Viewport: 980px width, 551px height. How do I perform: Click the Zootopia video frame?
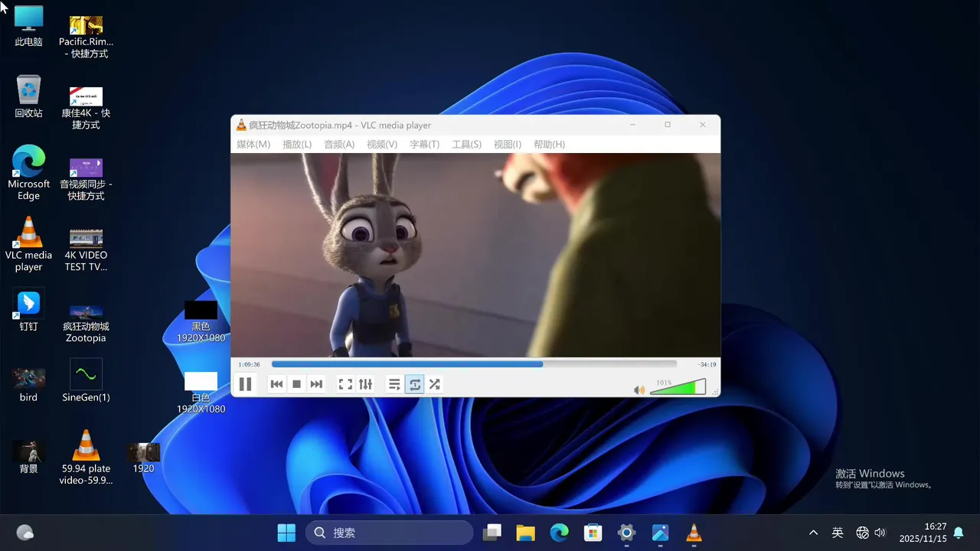[475, 255]
